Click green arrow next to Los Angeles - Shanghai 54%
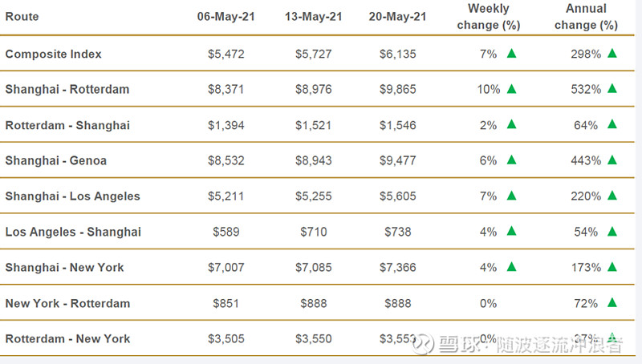Screen dimensions: 642x364 click(x=612, y=231)
